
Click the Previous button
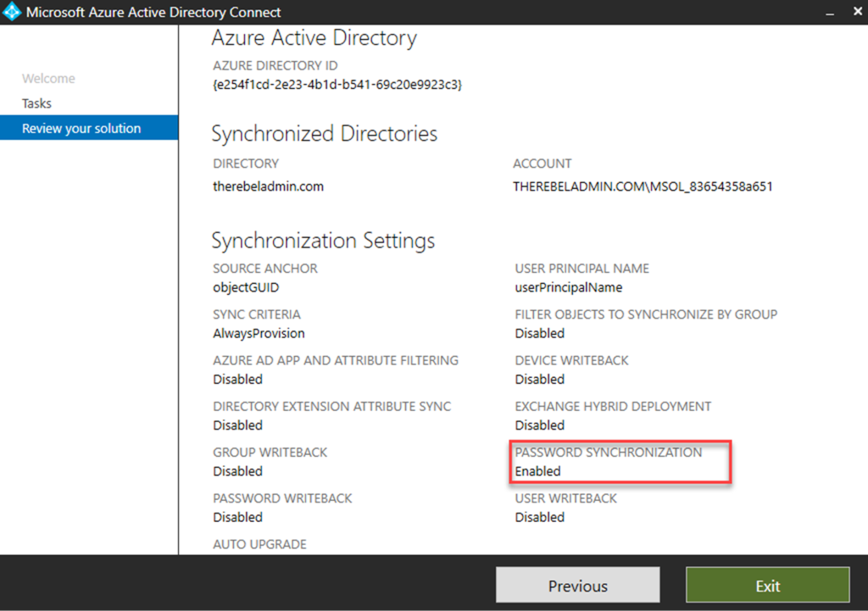point(577,585)
